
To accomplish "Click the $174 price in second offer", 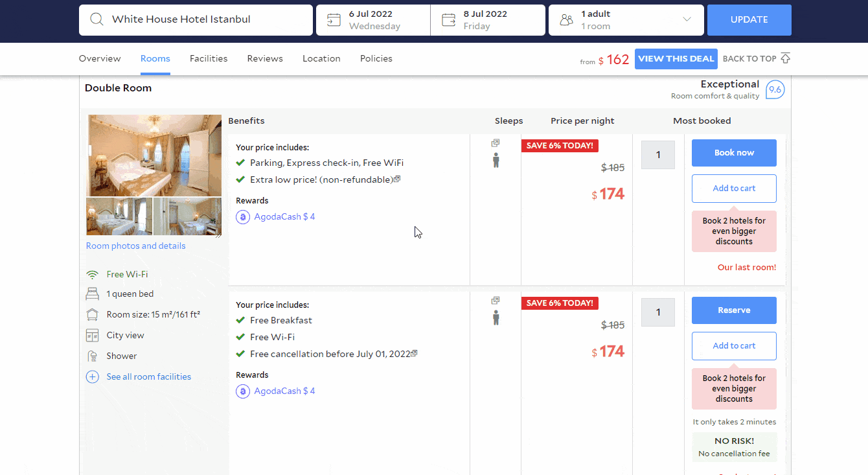I will point(608,351).
